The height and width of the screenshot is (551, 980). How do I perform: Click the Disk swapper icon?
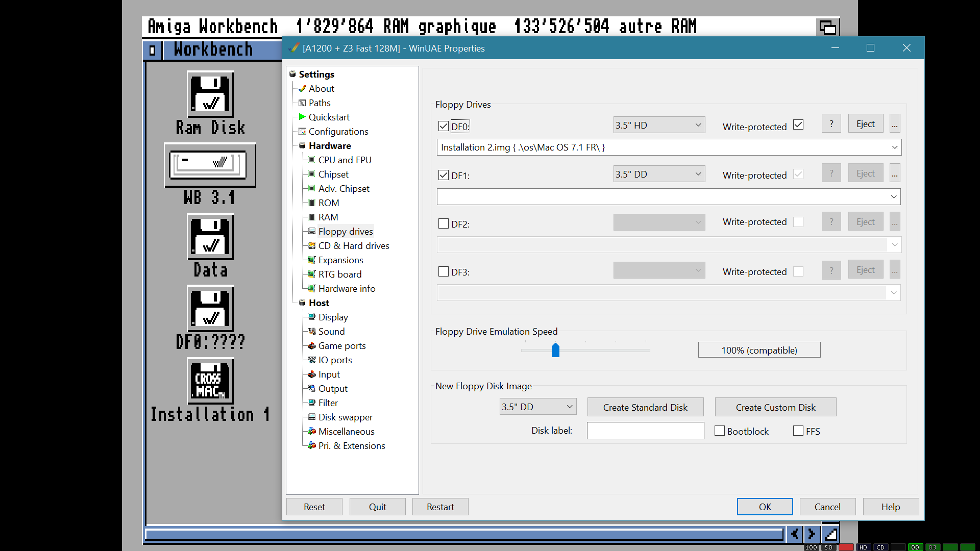click(x=312, y=417)
